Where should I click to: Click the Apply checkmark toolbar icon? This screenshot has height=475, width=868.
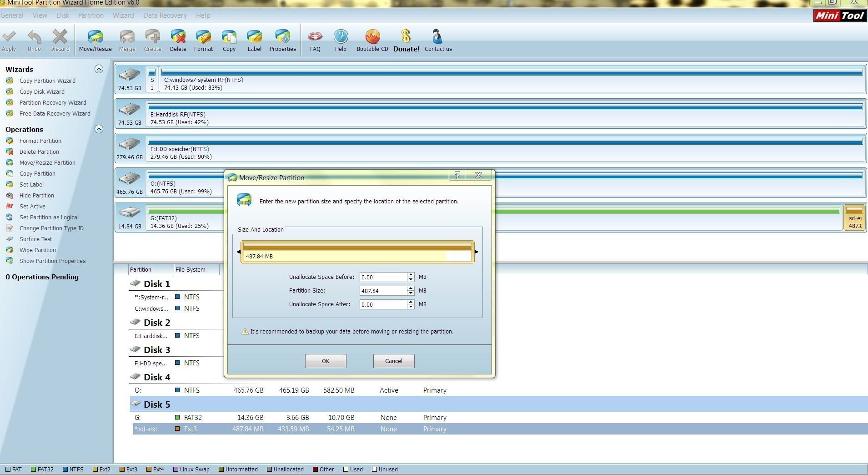click(9, 36)
